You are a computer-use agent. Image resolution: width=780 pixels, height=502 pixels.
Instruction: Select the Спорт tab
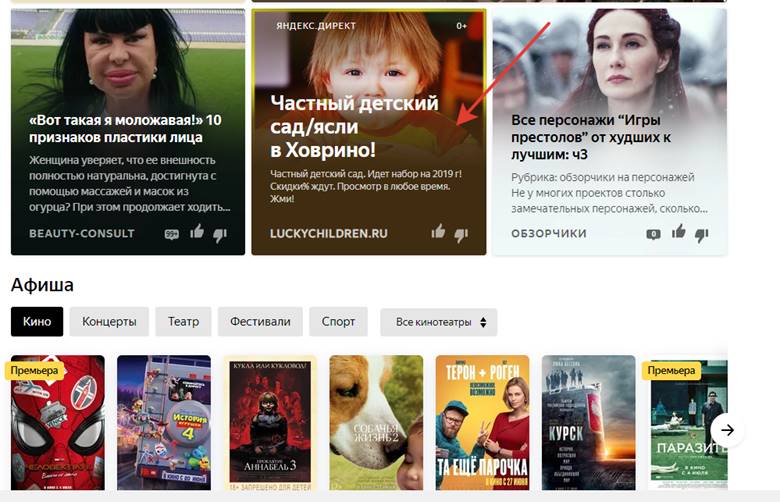338,322
